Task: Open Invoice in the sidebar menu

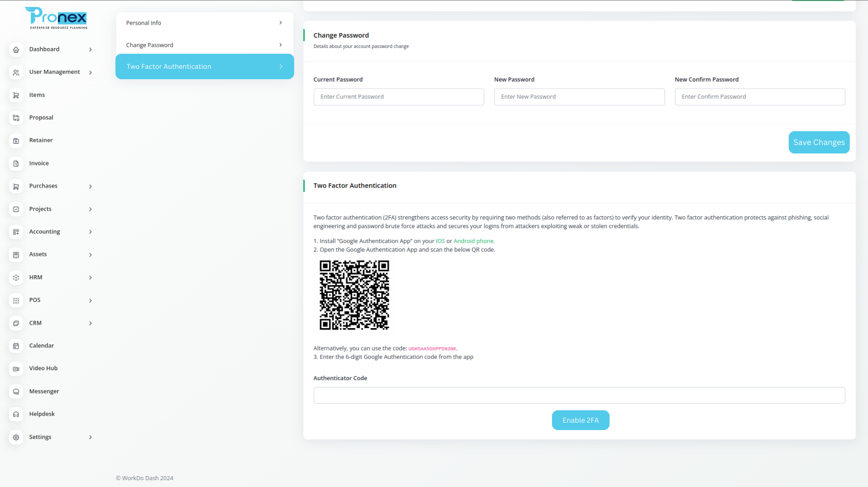Action: (x=39, y=163)
